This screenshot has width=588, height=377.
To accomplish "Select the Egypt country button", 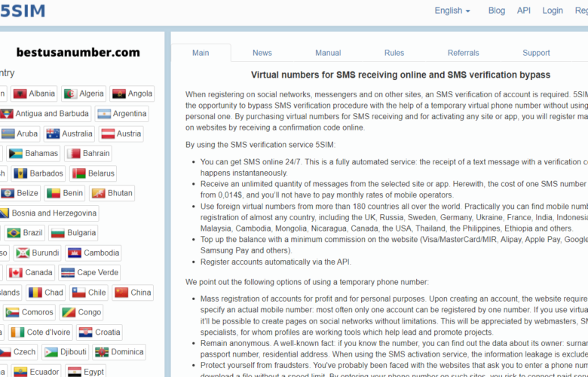I will pyautogui.click(x=86, y=372).
